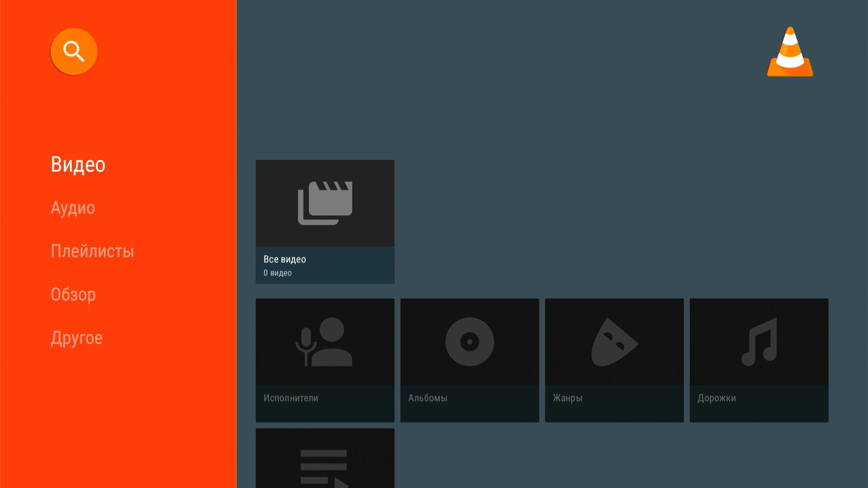Click the Исполнители card label
Image resolution: width=868 pixels, height=488 pixels.
(291, 398)
